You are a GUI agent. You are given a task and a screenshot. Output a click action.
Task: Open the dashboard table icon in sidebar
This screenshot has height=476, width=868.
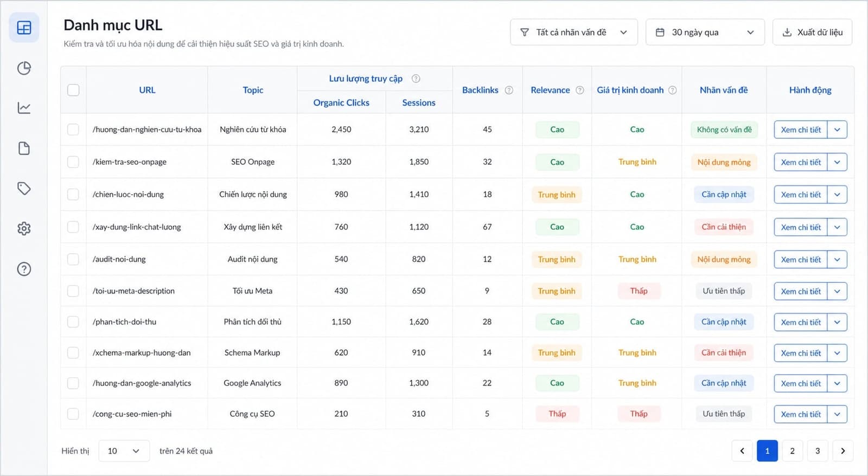24,28
